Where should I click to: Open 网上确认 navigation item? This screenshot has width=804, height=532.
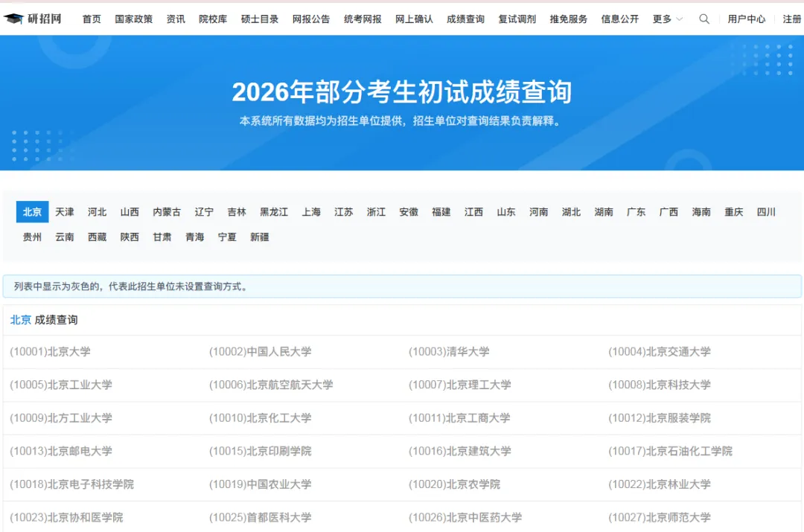415,19
